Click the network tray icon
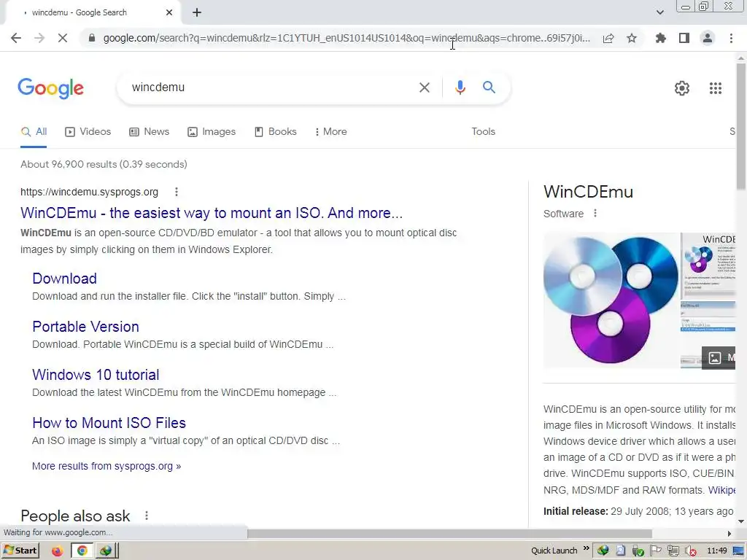This screenshot has height=560, width=747. coord(673,551)
